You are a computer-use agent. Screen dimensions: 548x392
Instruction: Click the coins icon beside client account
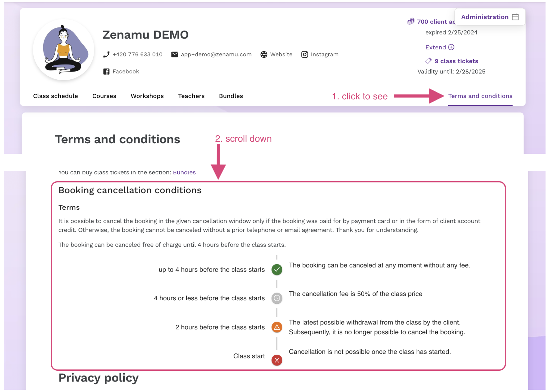[x=411, y=21]
